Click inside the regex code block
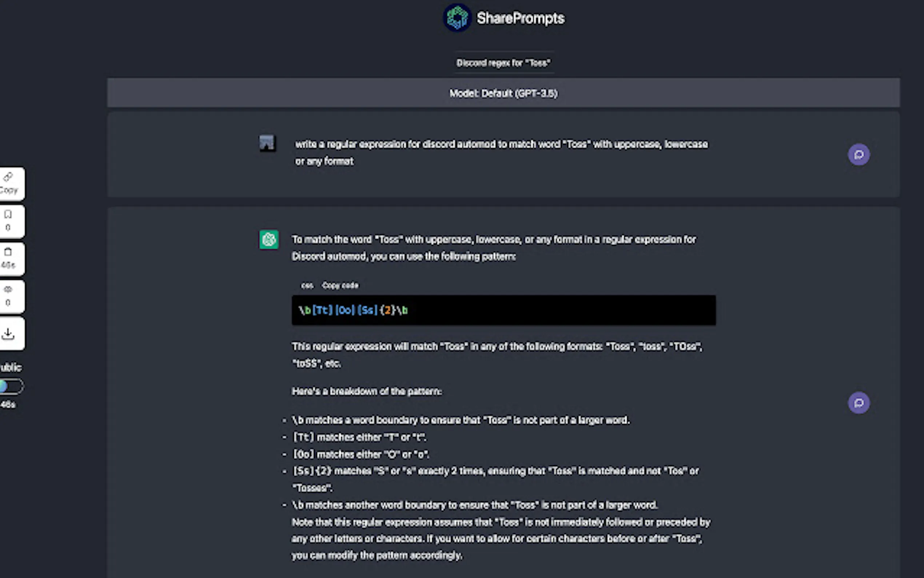The height and width of the screenshot is (578, 924). pos(503,310)
